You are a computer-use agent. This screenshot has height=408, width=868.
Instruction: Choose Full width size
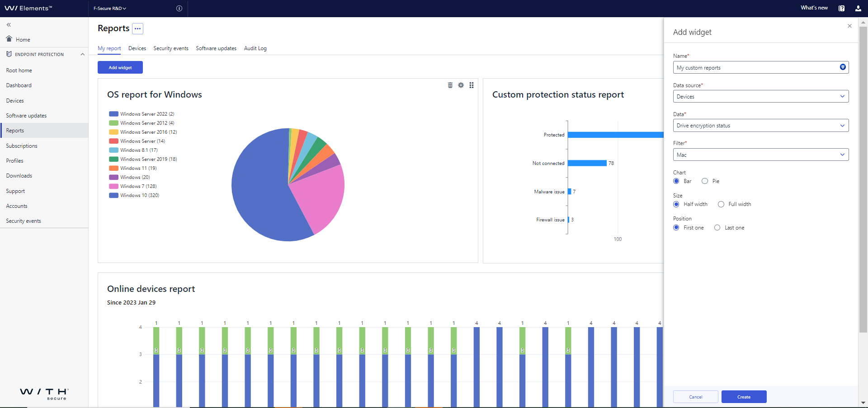pos(721,204)
